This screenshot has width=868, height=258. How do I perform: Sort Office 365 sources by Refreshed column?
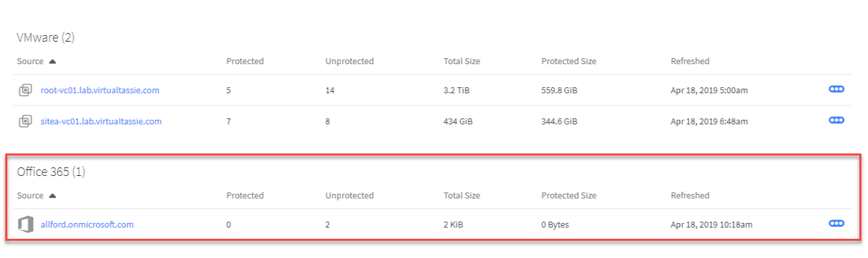point(690,196)
